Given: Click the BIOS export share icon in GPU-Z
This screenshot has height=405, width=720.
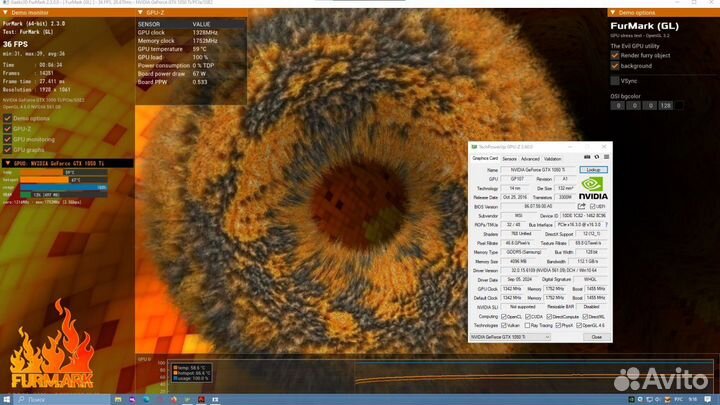Looking at the screenshot, I should tap(581, 206).
